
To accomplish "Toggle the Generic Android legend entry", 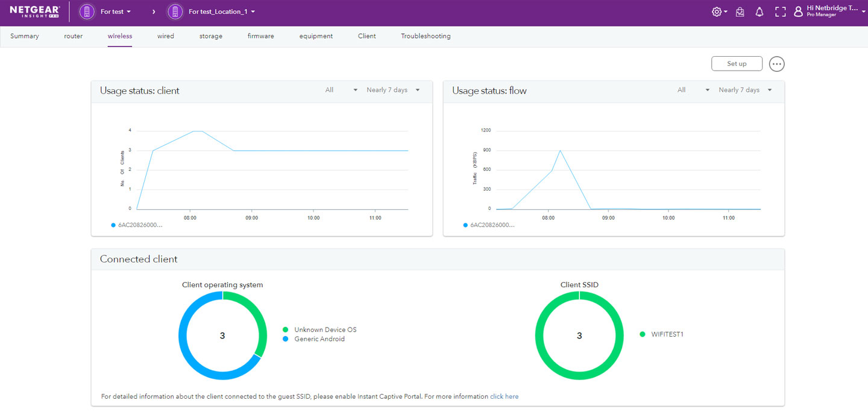I will (319, 339).
